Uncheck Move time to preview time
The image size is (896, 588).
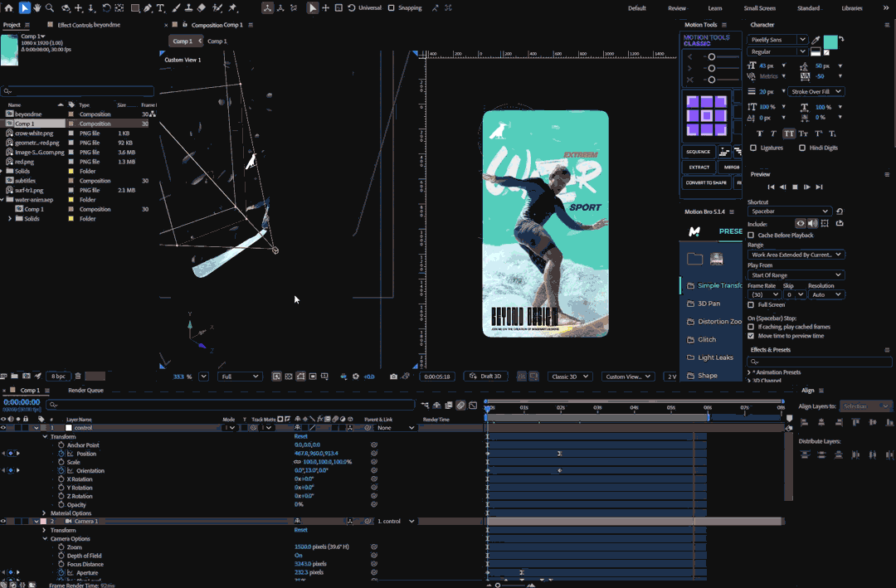click(752, 336)
